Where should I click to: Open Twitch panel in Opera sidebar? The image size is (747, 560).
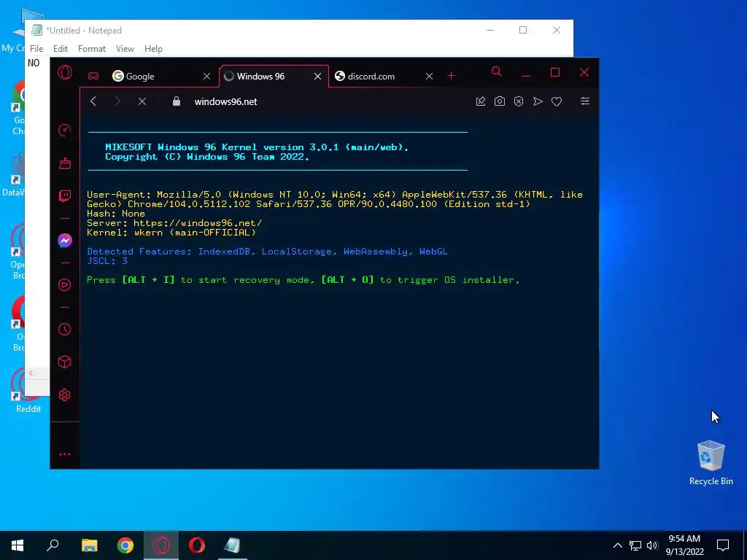click(65, 195)
